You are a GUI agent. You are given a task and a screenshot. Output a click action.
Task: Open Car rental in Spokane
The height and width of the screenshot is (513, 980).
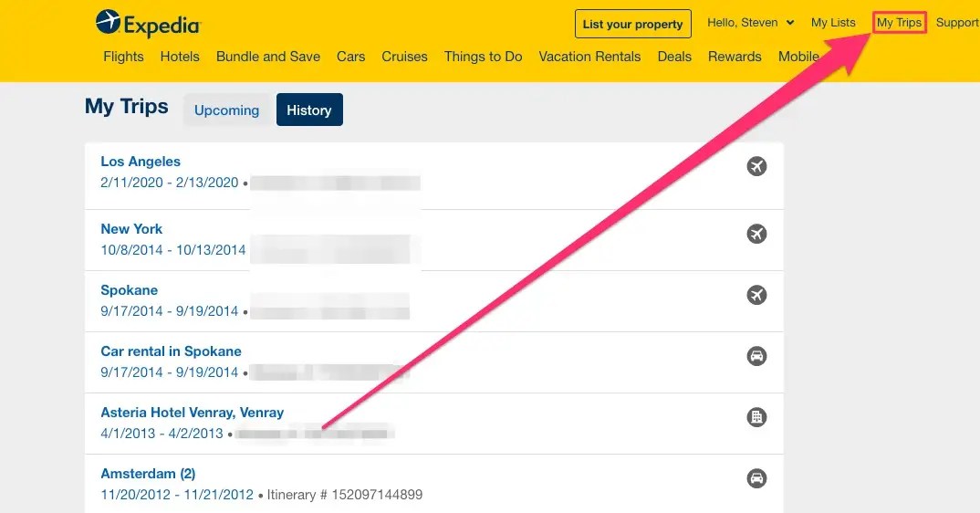point(171,351)
